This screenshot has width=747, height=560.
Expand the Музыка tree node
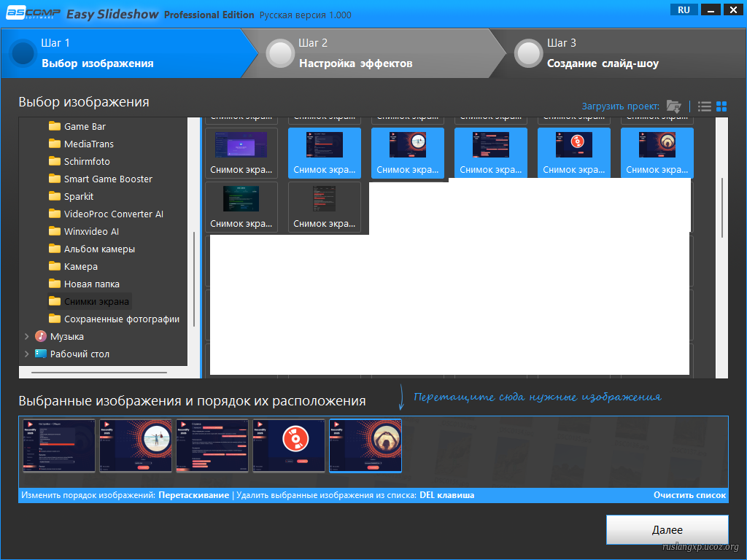pyautogui.click(x=27, y=336)
